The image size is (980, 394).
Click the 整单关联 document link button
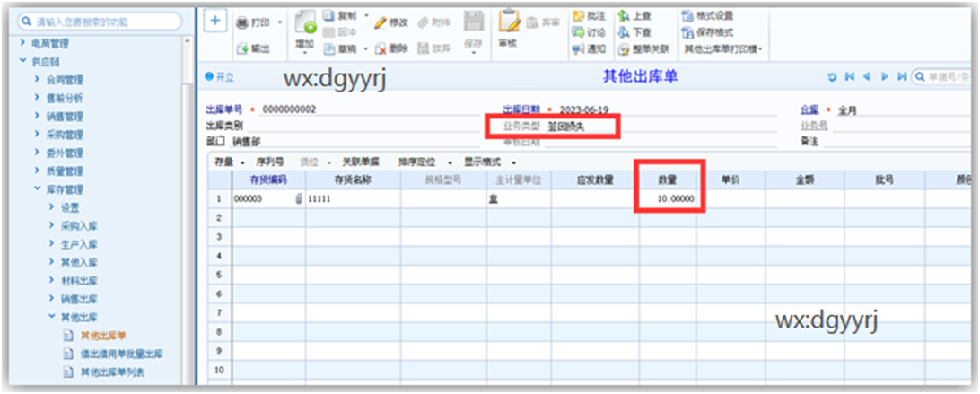pos(643,48)
